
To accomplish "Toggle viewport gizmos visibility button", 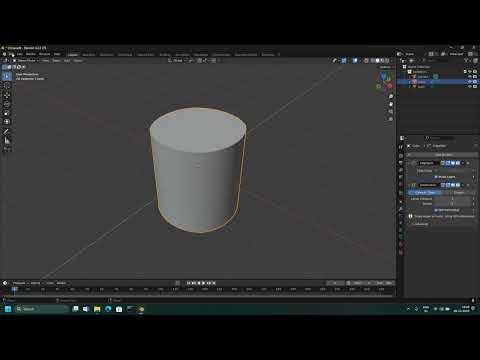I will 344,60.
